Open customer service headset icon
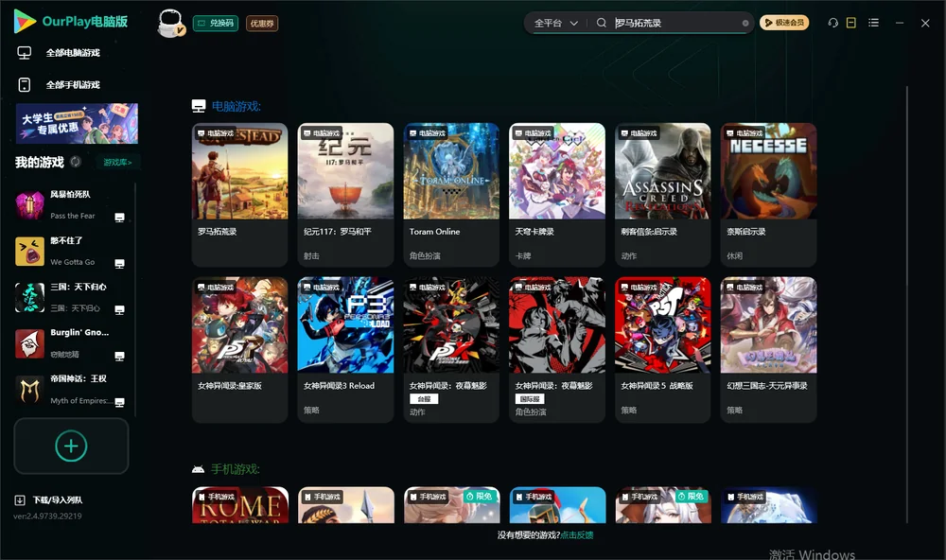The width and height of the screenshot is (946, 560). click(833, 23)
